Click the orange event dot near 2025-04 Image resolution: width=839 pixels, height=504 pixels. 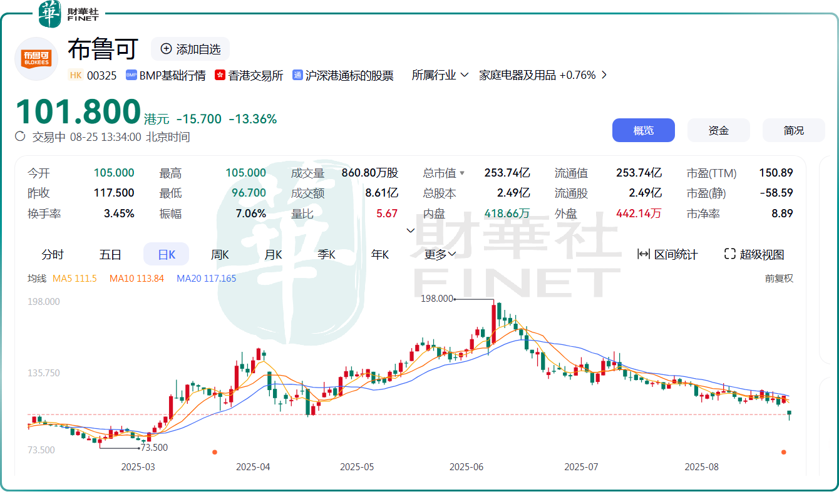tap(215, 452)
